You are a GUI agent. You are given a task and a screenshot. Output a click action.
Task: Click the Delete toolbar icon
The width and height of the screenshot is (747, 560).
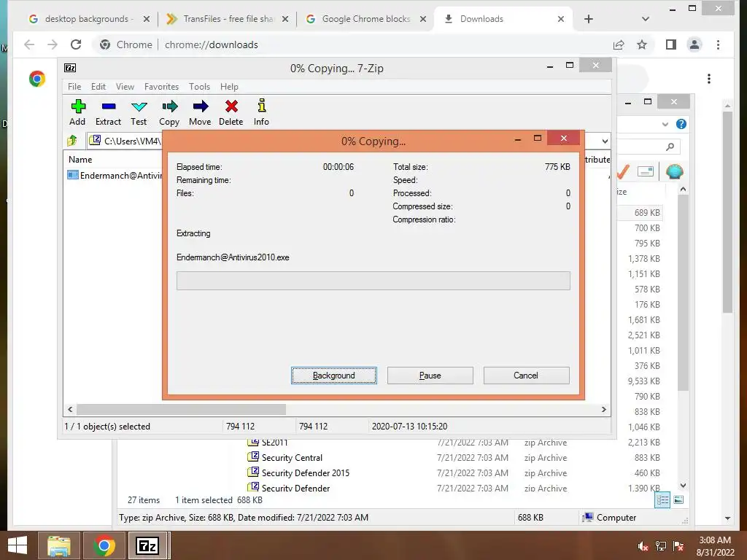pyautogui.click(x=231, y=106)
